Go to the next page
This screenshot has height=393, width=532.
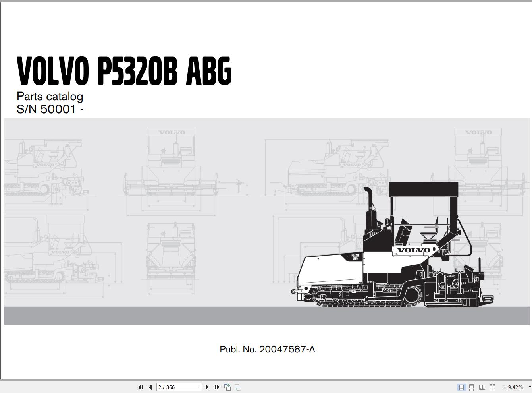pos(207,387)
